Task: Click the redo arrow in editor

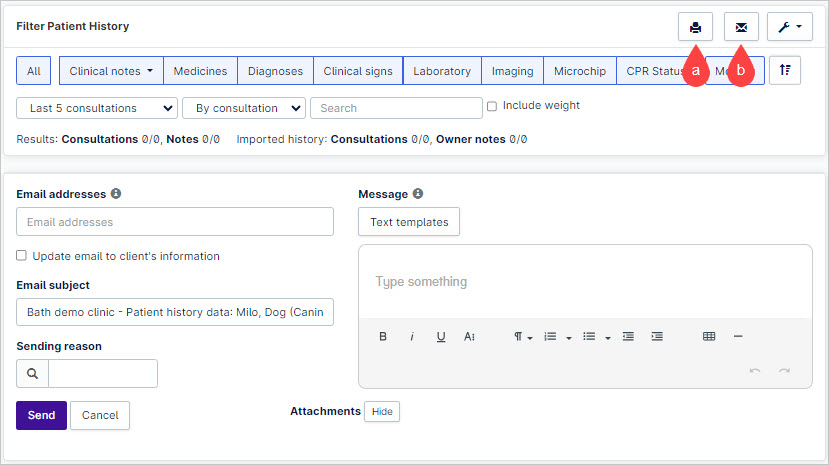Action: tap(784, 371)
